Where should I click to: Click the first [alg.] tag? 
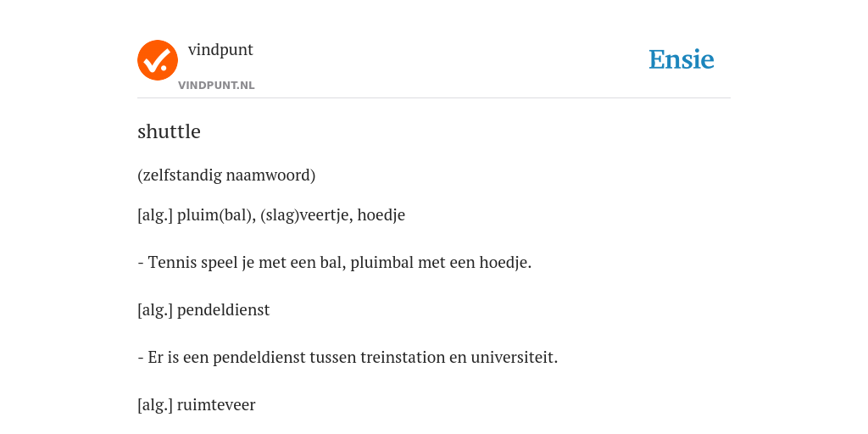click(155, 214)
